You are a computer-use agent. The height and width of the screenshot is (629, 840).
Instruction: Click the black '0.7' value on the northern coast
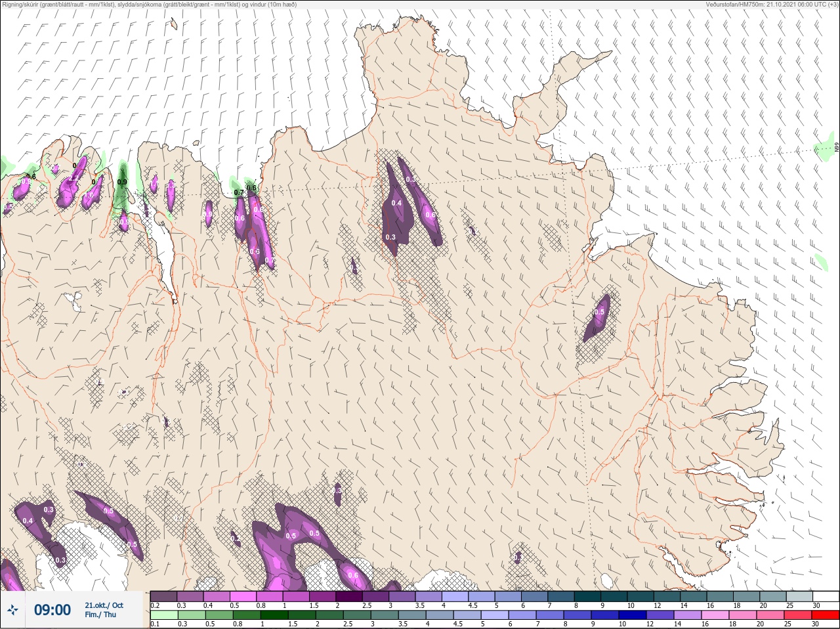coord(239,192)
